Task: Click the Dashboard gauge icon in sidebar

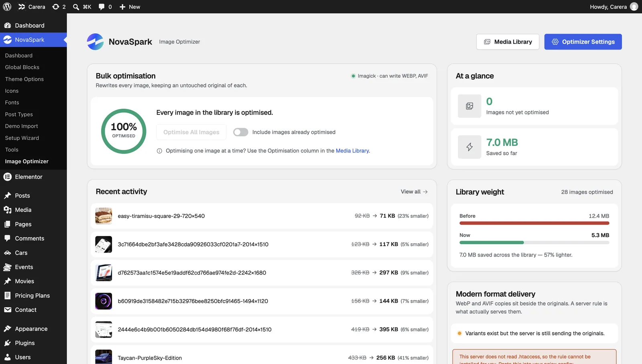Action: click(x=8, y=25)
